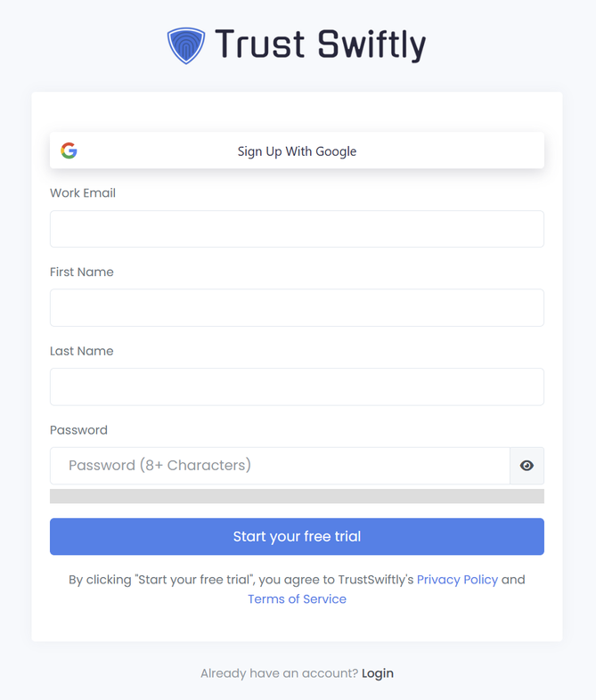Click the 'By clicking' agreement notice text

coord(241,580)
